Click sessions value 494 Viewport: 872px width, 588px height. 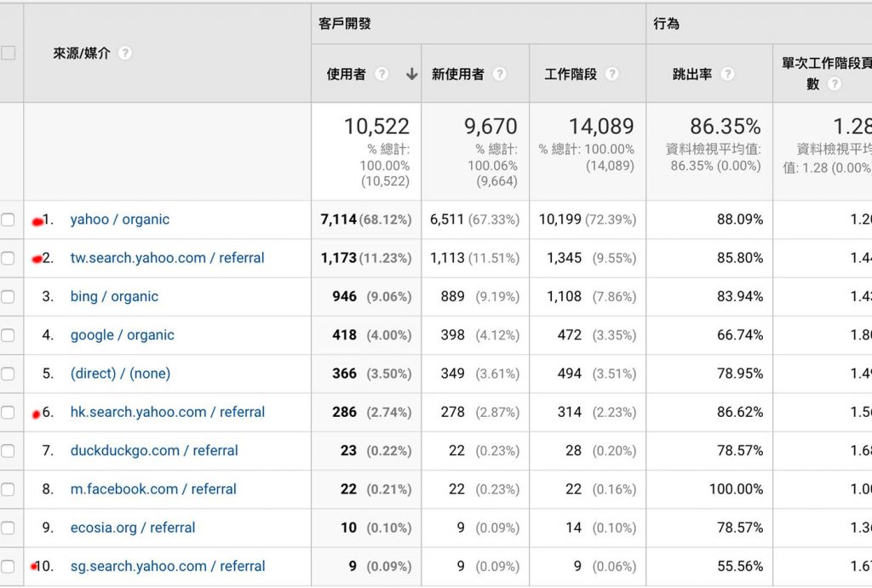tap(570, 374)
